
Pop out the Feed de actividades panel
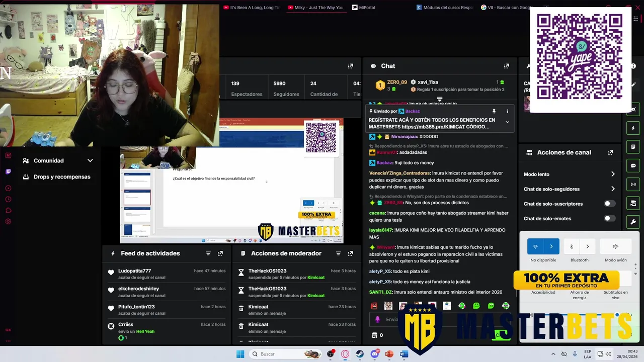click(220, 253)
